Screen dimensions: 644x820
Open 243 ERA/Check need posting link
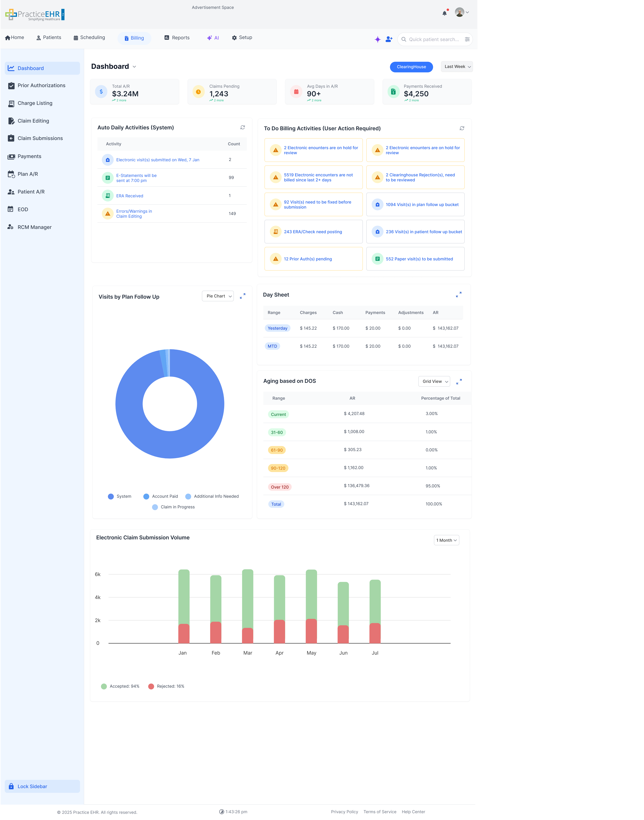(313, 232)
